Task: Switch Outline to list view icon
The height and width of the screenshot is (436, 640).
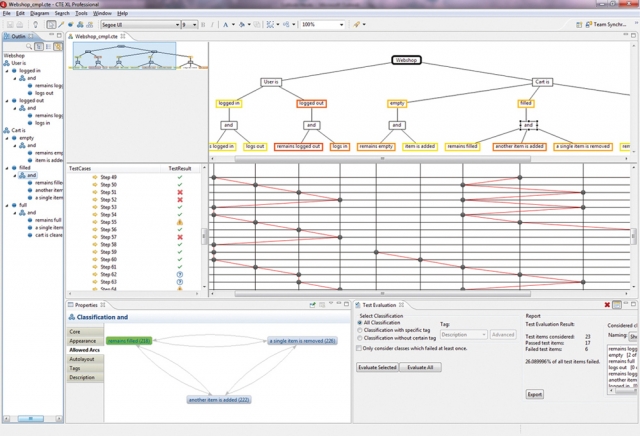Action: pos(49,47)
